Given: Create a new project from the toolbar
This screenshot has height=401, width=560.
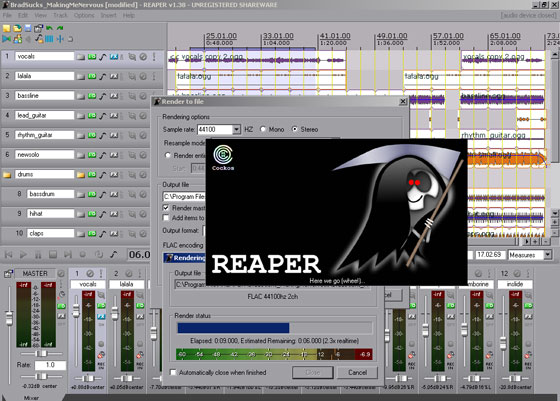Looking at the screenshot, I should (6, 28).
